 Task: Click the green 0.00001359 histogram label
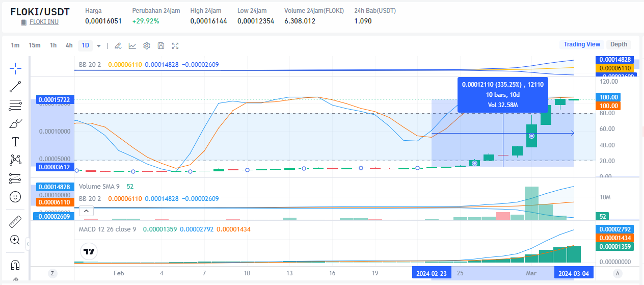coord(615,247)
